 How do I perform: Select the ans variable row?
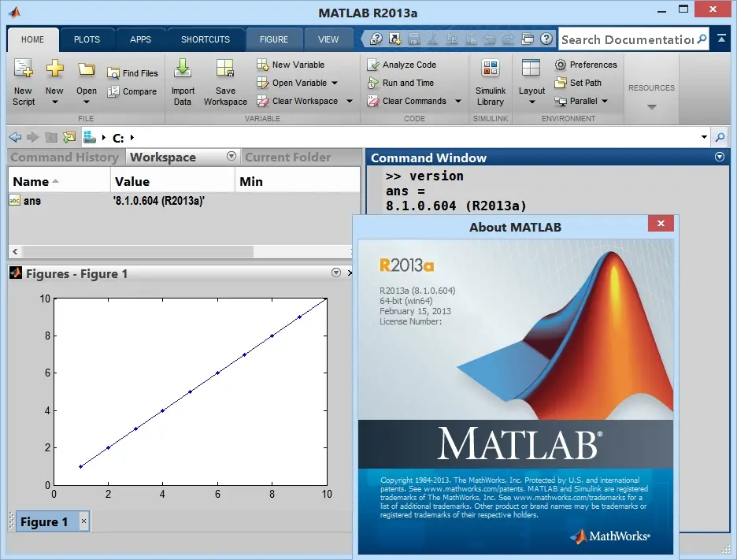pyautogui.click(x=184, y=201)
